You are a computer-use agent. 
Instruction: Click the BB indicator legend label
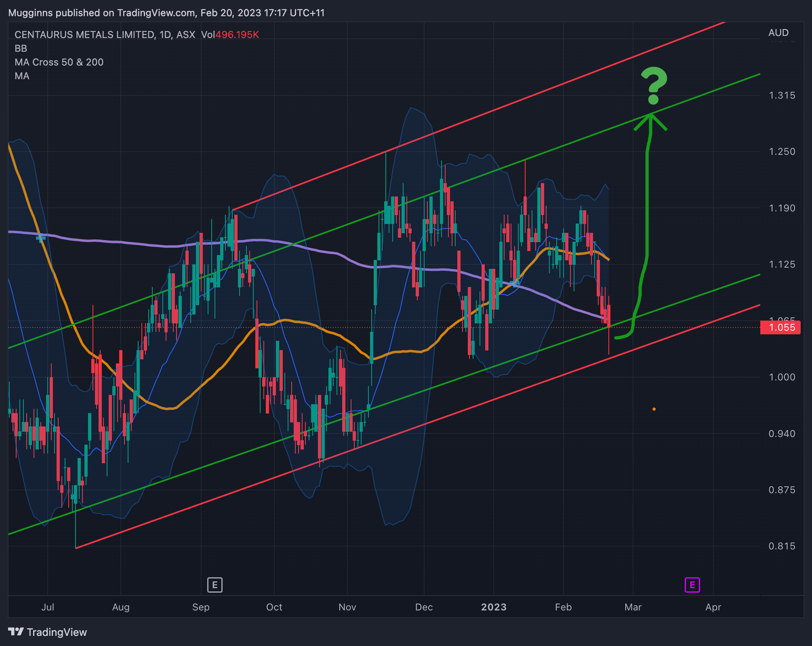(21, 49)
